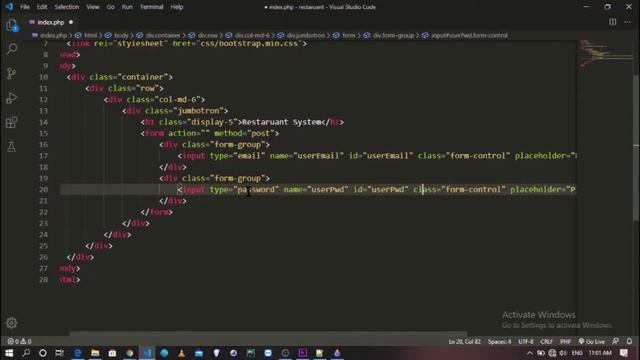The height and width of the screenshot is (360, 640).
Task: Click index.php in the breadcrumb
Action: coord(53,36)
